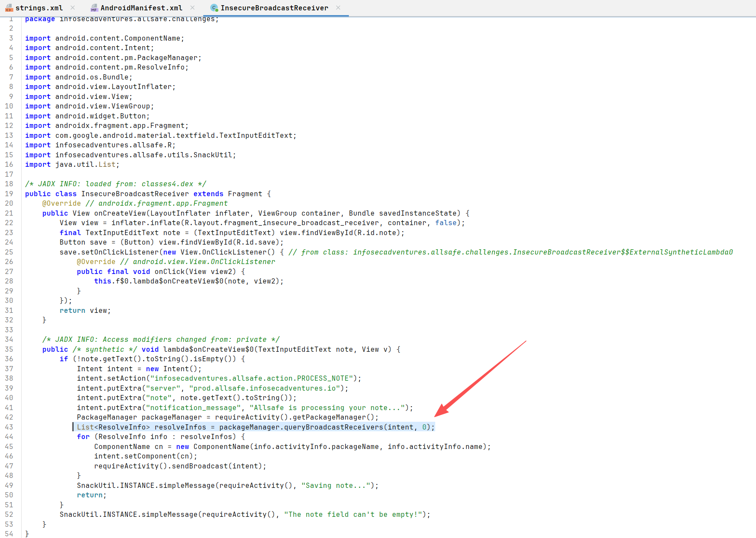The image size is (756, 538).
Task: Click the AndroidManifest.xml MF file icon
Action: 94,8
